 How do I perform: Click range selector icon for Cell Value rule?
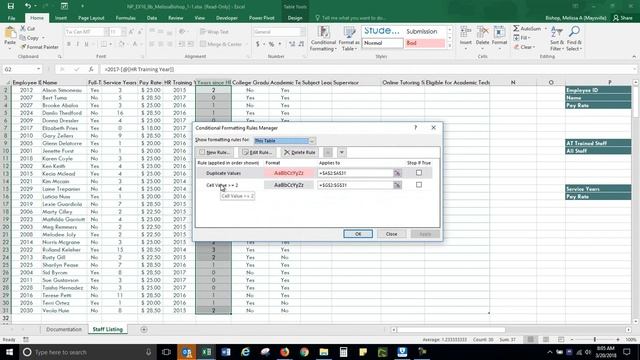397,185
